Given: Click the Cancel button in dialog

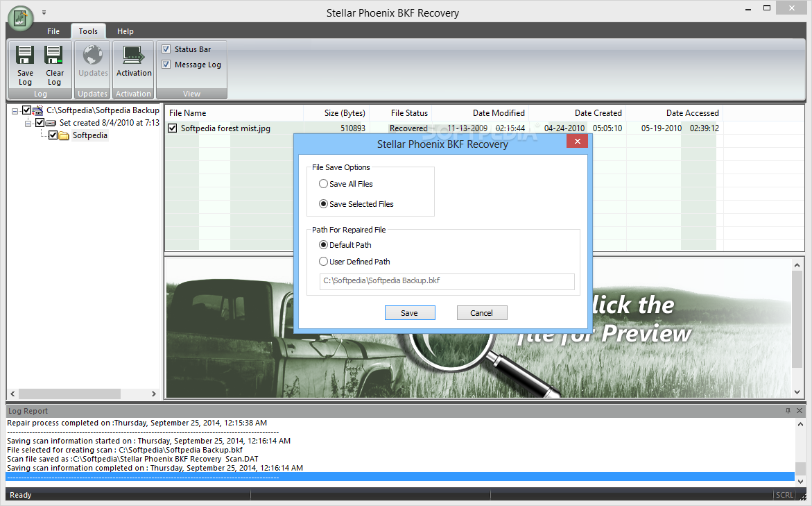Looking at the screenshot, I should [x=482, y=312].
